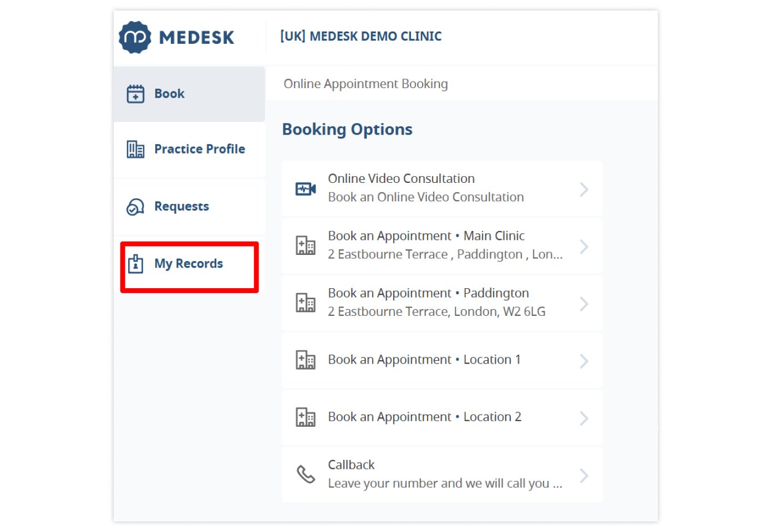
Task: Open the Location 1 row chevron
Action: click(584, 361)
